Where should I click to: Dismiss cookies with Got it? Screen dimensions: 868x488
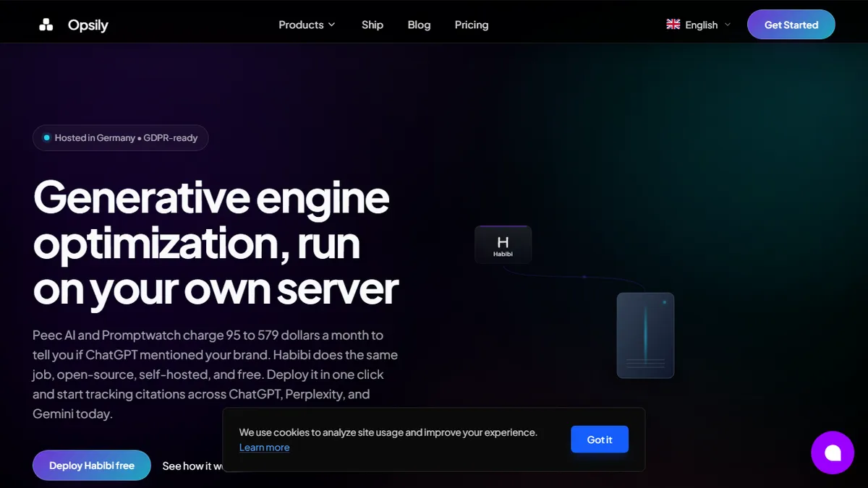600,440
